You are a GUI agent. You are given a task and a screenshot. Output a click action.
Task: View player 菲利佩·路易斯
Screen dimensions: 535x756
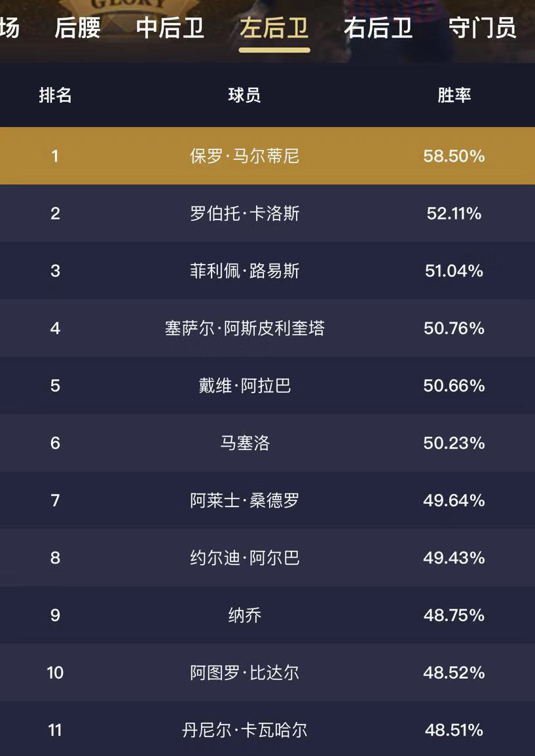pyautogui.click(x=244, y=271)
